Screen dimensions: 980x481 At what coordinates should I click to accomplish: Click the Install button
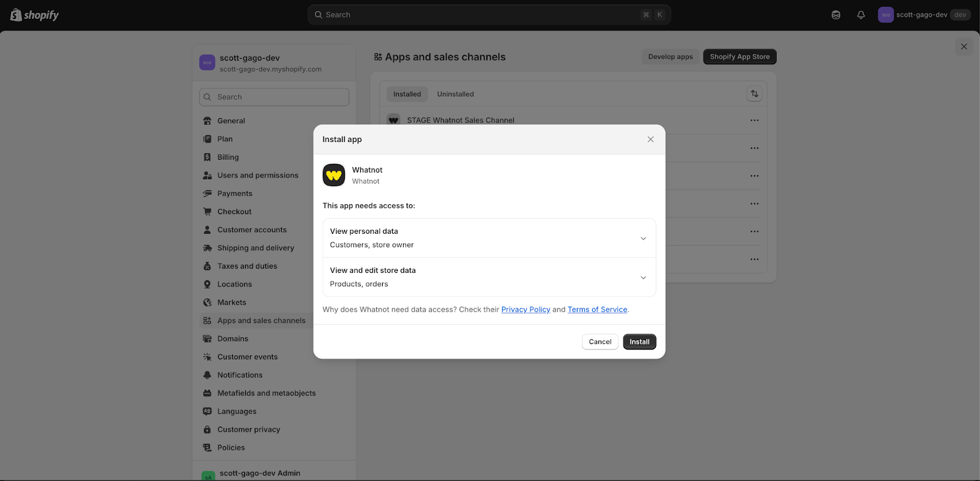click(x=639, y=342)
